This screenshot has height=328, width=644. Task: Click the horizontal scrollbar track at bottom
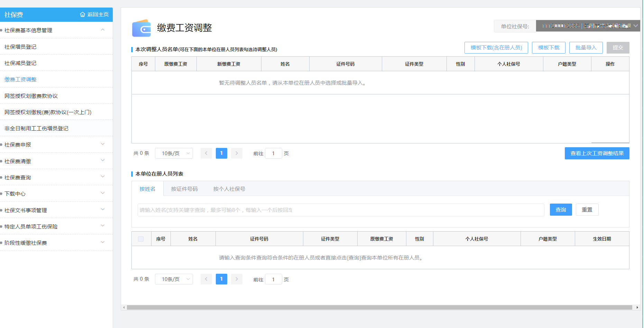click(x=379, y=307)
